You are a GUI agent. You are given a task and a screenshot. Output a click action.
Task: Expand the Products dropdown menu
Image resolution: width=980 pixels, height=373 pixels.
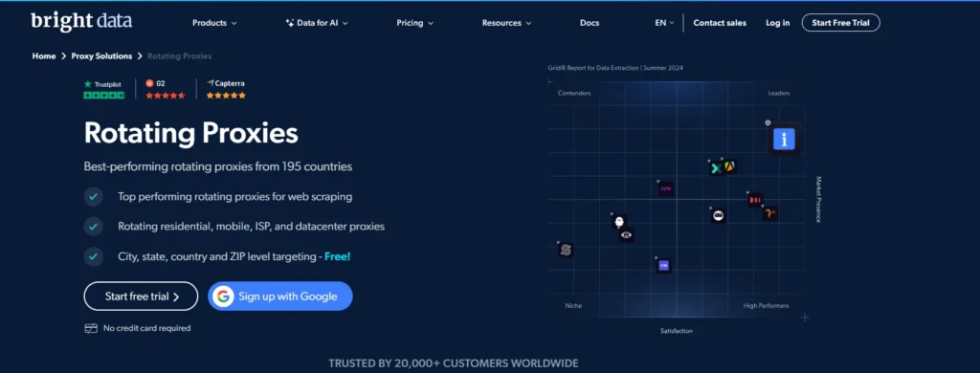pos(214,23)
